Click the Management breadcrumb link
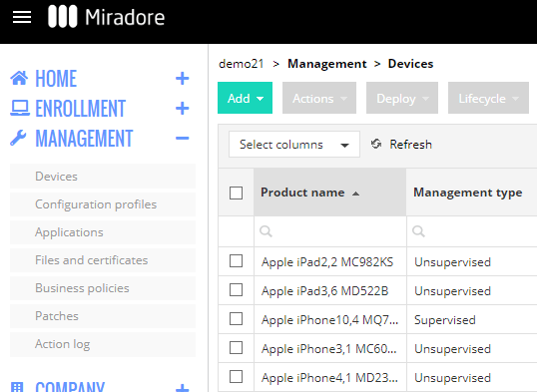 click(x=327, y=64)
